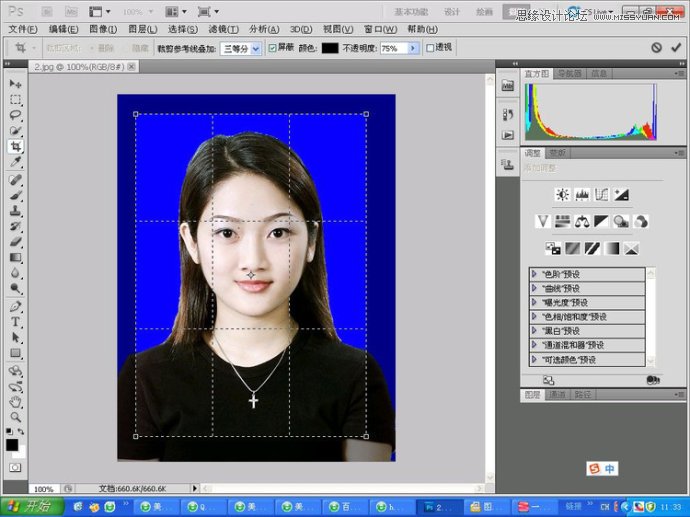Screen dimensions: 690x517
Task: Open the 三等分 crop guide overlay dropdown
Action: 254,47
